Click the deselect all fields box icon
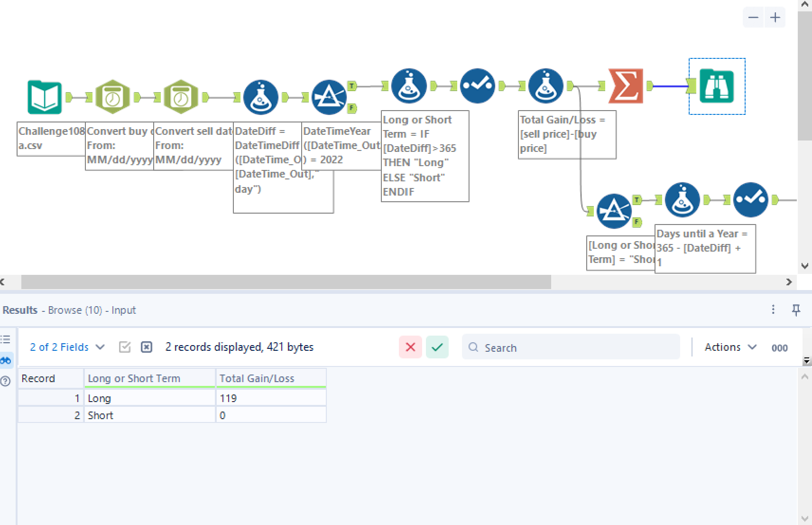This screenshot has height=525, width=812. click(x=147, y=347)
